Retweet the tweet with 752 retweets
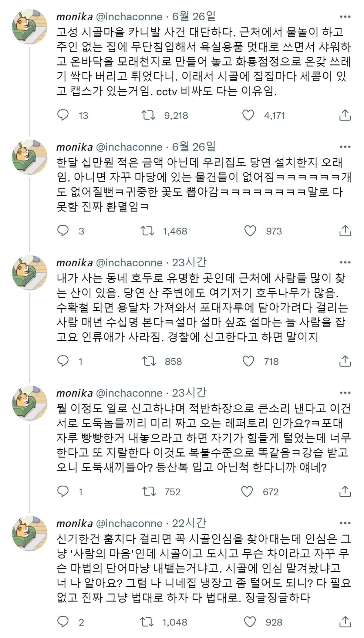Viewport: 364px width, 638px height. pyautogui.click(x=149, y=491)
